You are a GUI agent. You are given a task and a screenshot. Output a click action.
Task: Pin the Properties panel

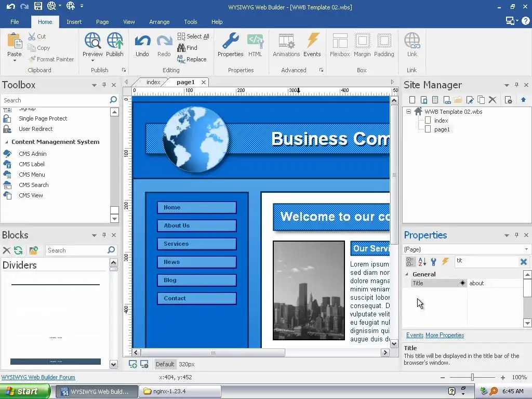click(x=516, y=235)
